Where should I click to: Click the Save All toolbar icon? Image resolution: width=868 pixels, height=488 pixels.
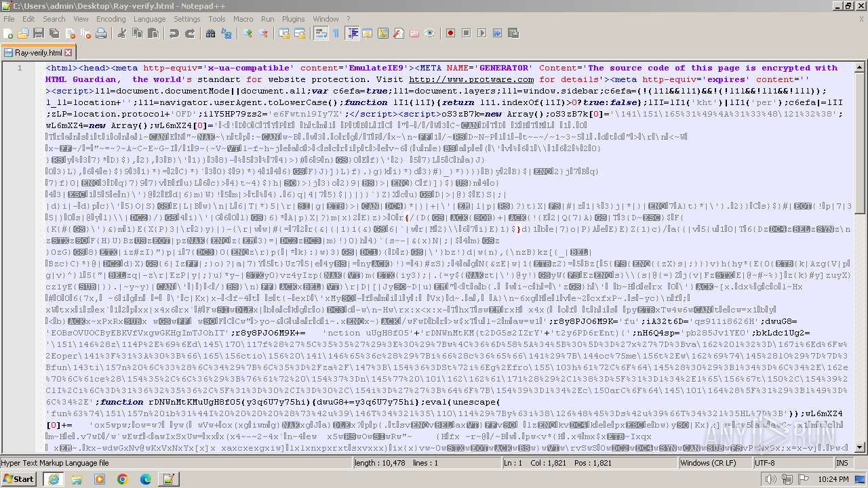pos(54,33)
